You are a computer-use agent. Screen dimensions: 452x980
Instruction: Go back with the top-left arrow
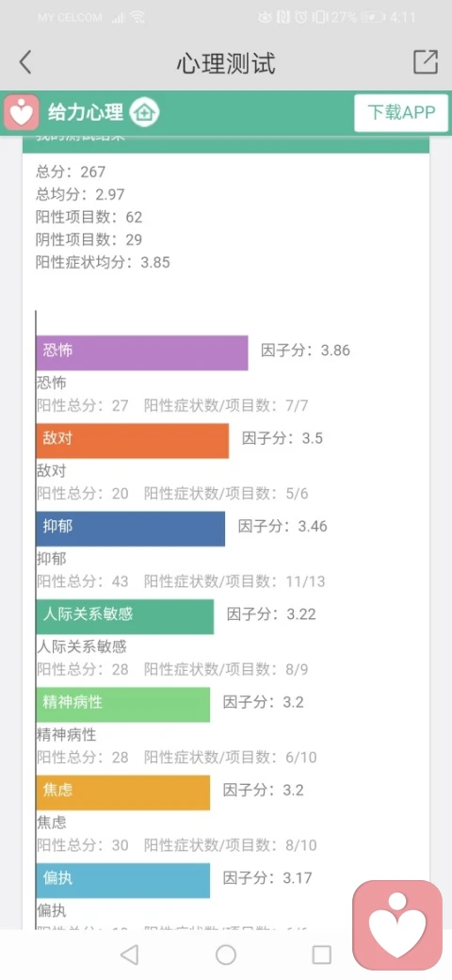tap(24, 62)
